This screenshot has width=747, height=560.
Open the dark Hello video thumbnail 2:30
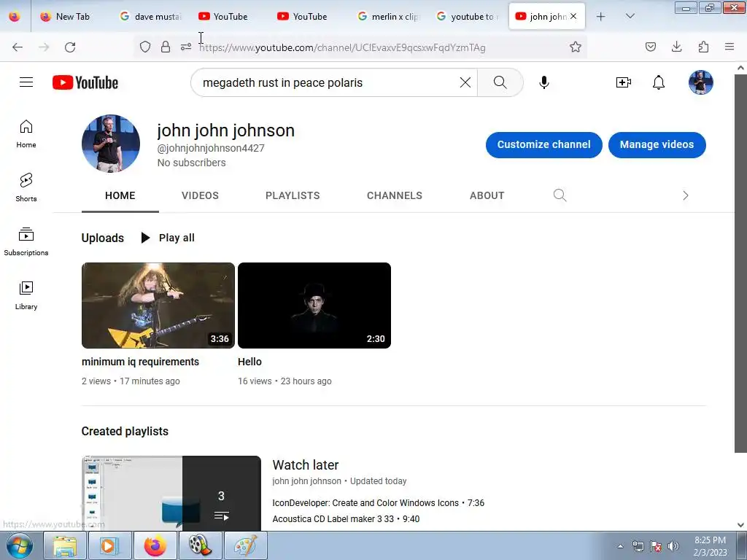point(314,306)
